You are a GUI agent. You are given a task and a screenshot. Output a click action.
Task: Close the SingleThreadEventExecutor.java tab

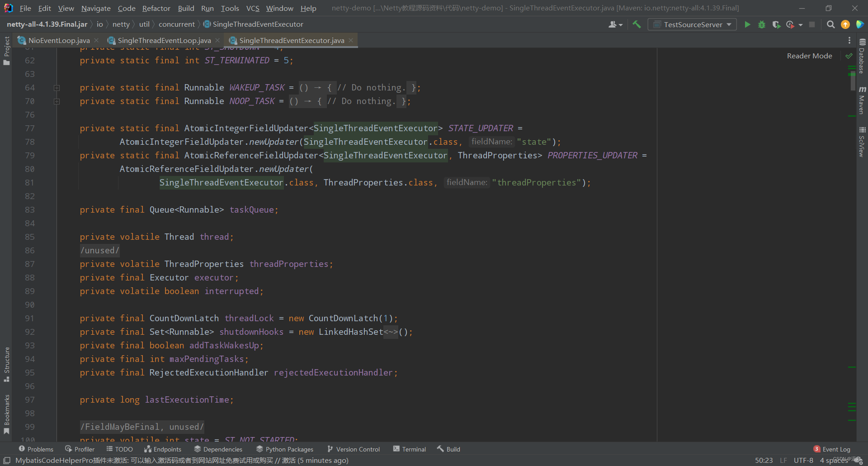pos(351,40)
